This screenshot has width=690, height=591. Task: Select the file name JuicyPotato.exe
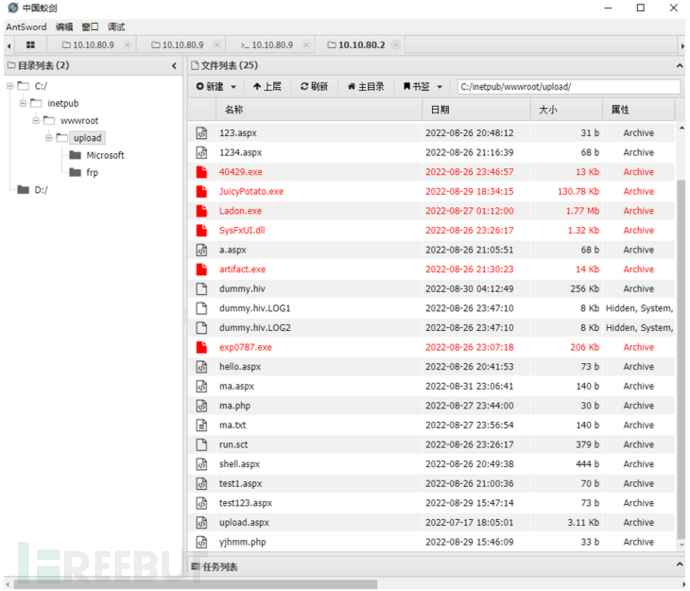pos(251,191)
